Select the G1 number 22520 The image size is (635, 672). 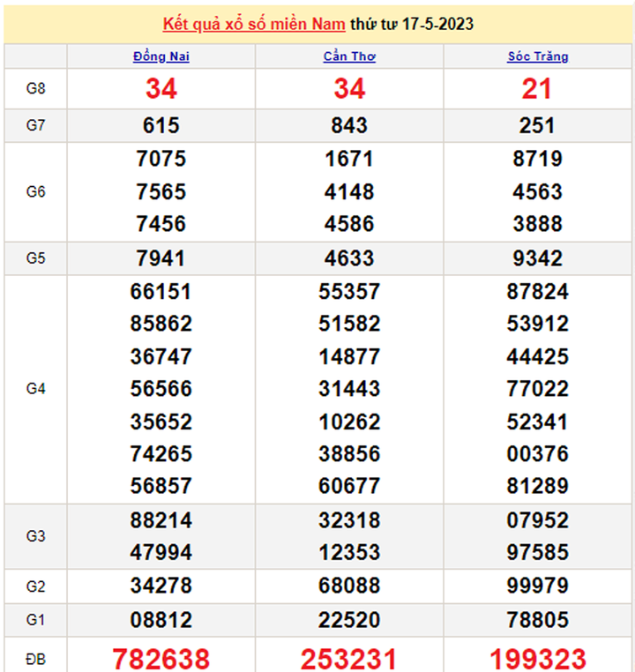[x=349, y=621]
